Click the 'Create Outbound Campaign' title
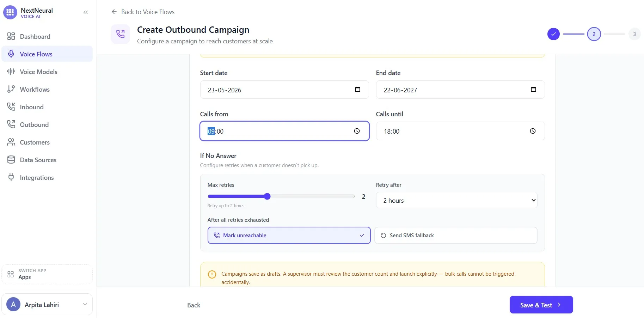 (193, 30)
